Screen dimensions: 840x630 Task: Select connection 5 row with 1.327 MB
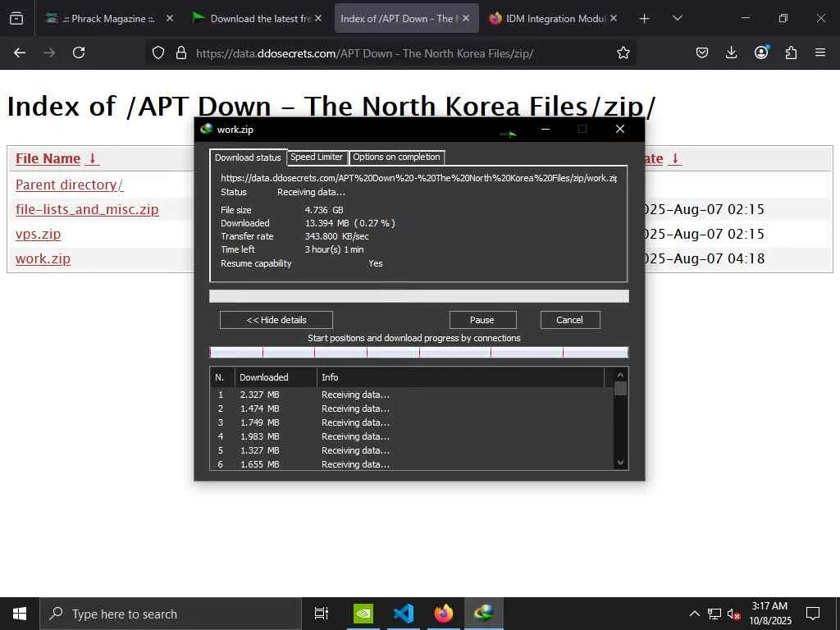point(412,450)
